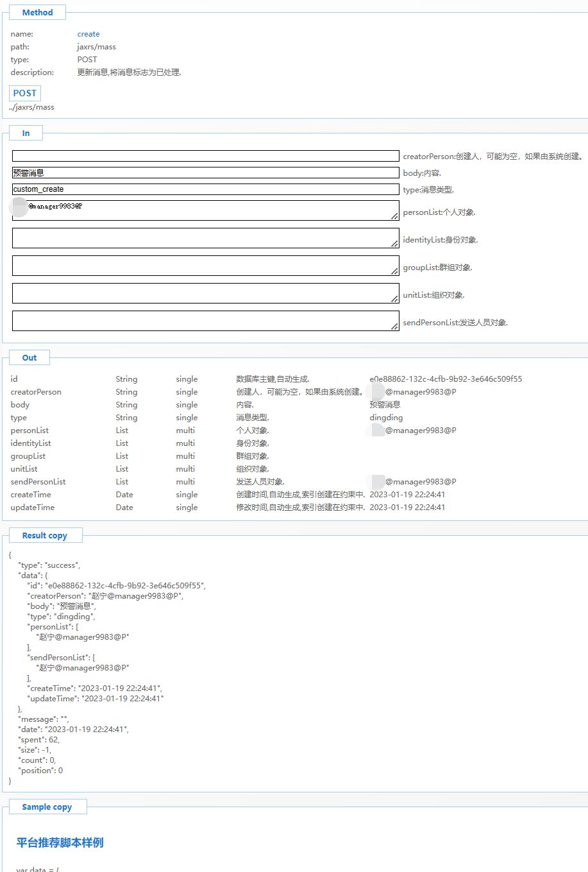Click the Result copy legend button
This screenshot has height=872, width=588.
click(46, 535)
